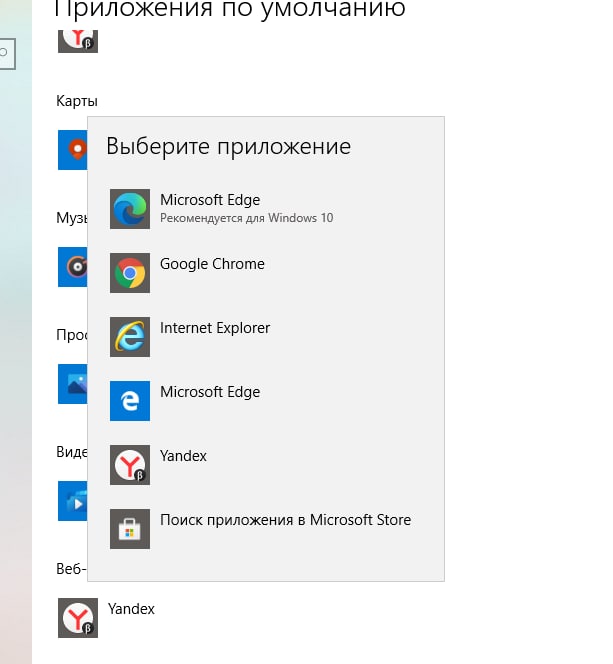Image resolution: width=613 pixels, height=664 pixels.
Task: Click 'Рекомендуется для Windows 10' subtitle
Action: point(246,218)
